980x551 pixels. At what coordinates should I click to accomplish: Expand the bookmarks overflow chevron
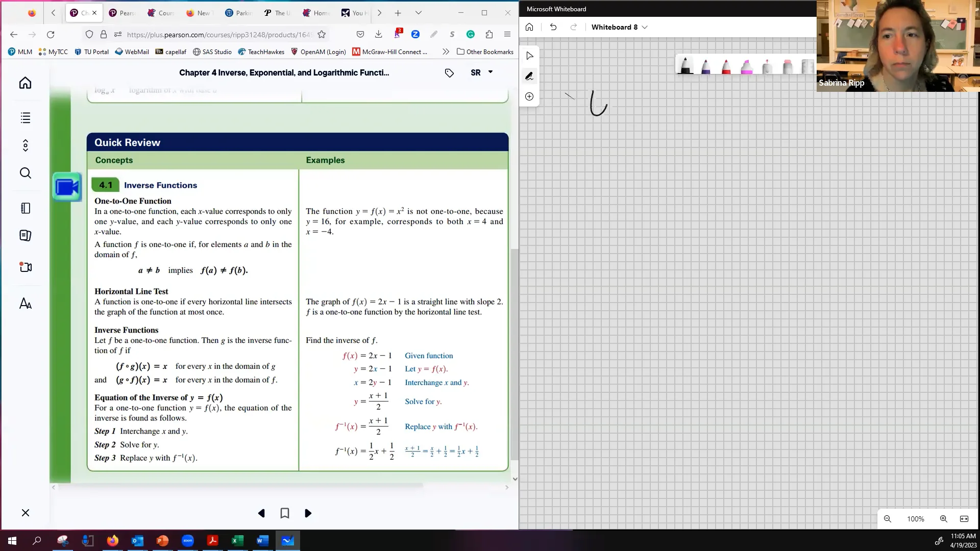point(445,52)
